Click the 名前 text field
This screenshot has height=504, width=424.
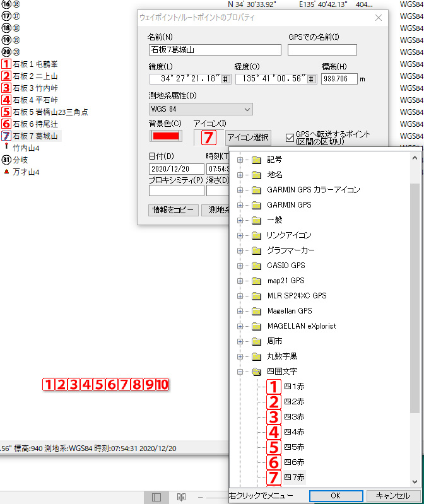pos(215,50)
